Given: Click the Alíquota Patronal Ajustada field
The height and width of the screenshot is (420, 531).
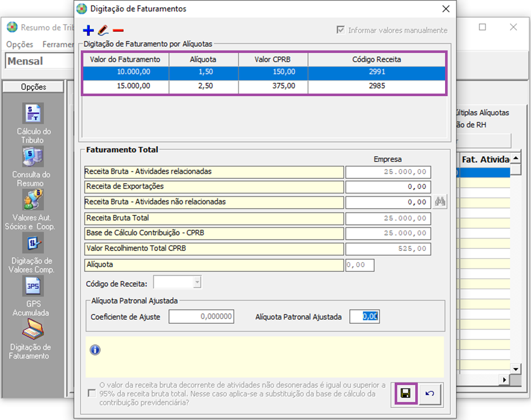Looking at the screenshot, I should (364, 317).
